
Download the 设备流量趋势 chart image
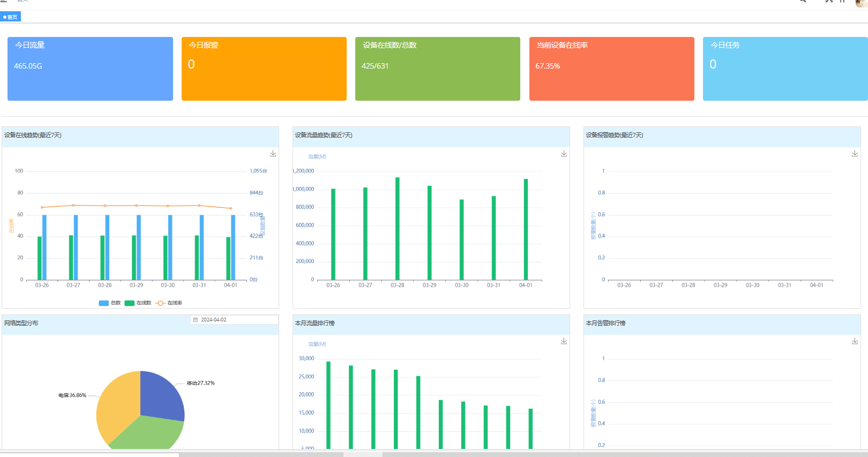pos(564,154)
